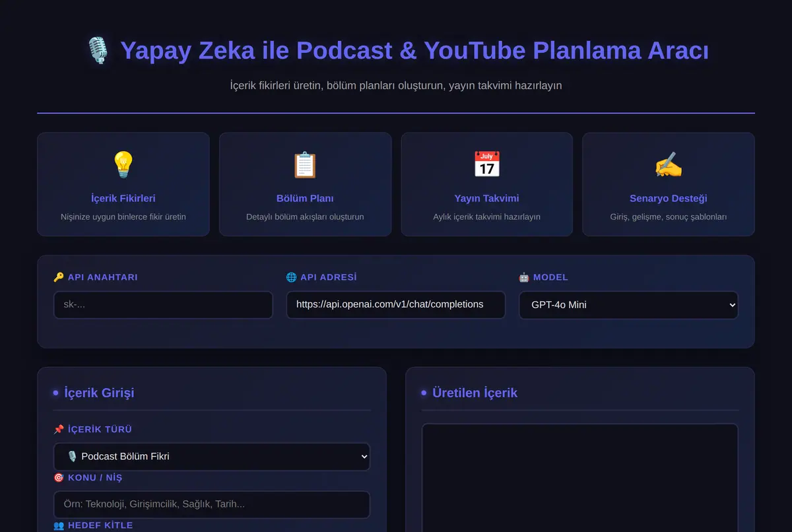This screenshot has height=532, width=792.
Task: Click the KONU / NİŞ label
Action: click(95, 477)
